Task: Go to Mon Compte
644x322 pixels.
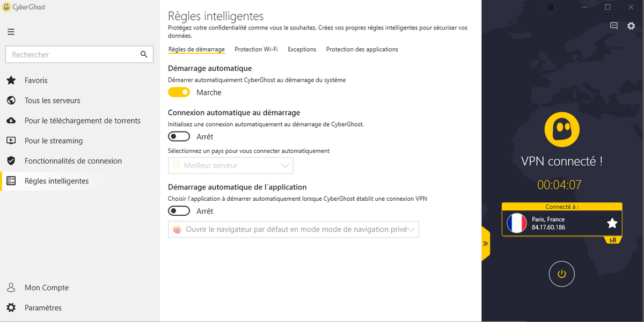Action: pos(47,288)
